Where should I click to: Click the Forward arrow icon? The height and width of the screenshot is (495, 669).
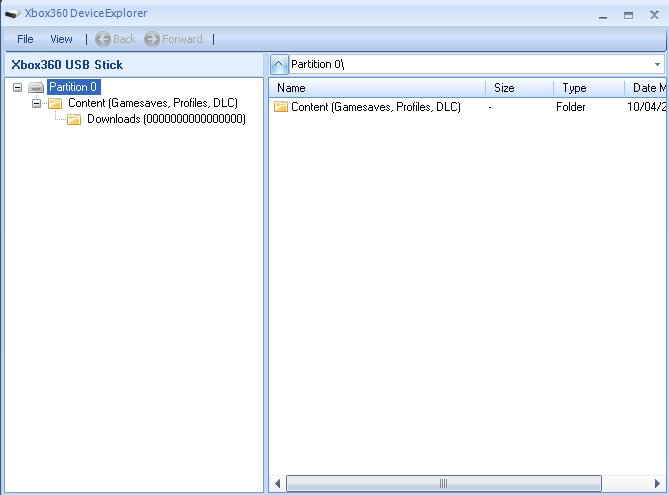[151, 39]
